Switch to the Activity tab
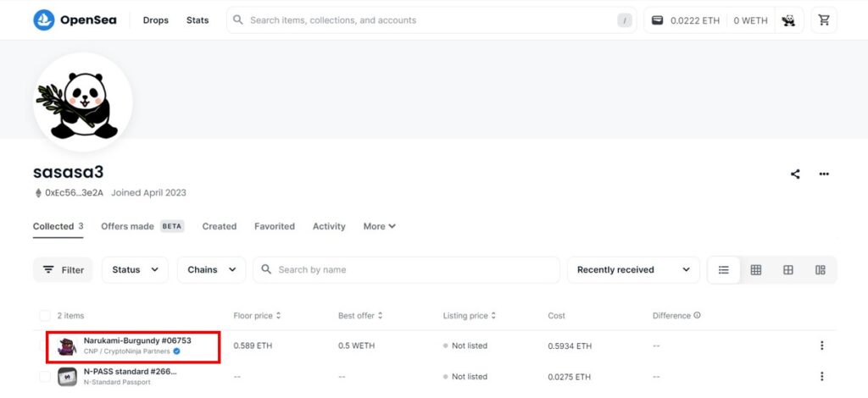This screenshot has width=868, height=398. click(329, 226)
